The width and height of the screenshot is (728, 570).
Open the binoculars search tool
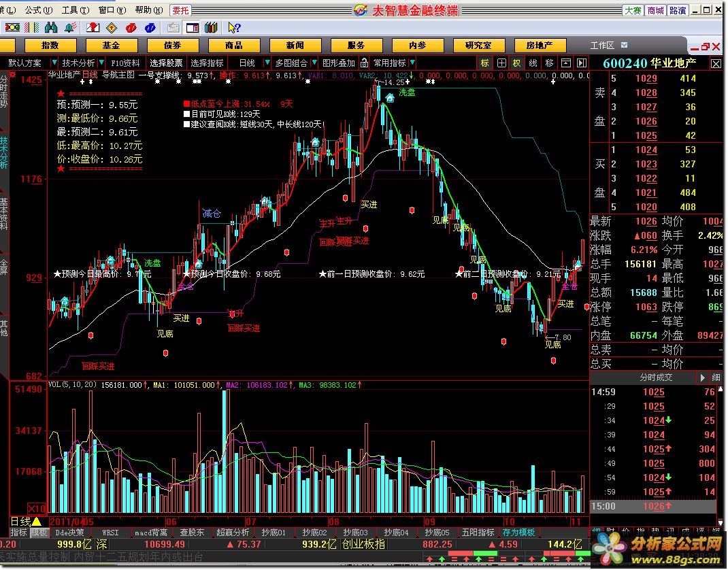coord(51,28)
